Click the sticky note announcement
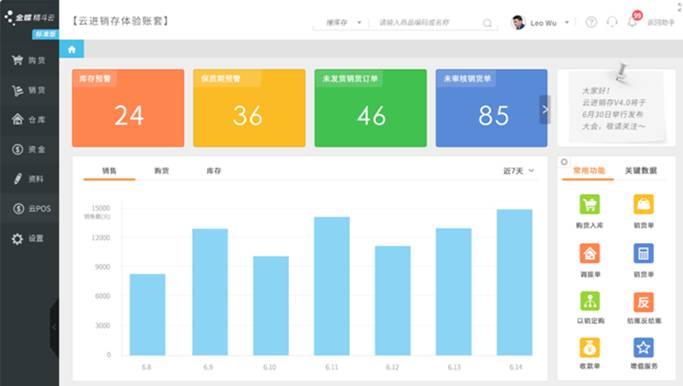 [616, 108]
